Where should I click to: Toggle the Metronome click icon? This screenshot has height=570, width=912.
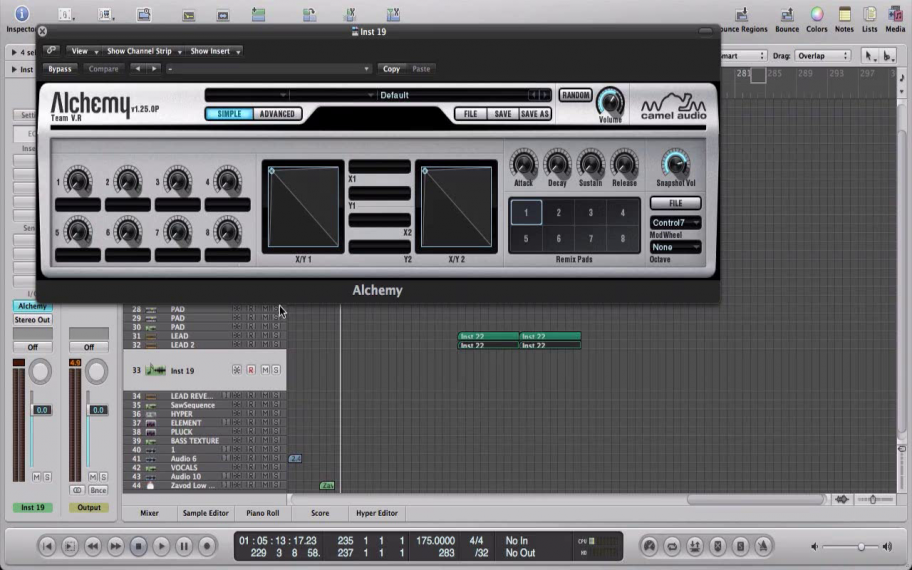pyautogui.click(x=763, y=546)
